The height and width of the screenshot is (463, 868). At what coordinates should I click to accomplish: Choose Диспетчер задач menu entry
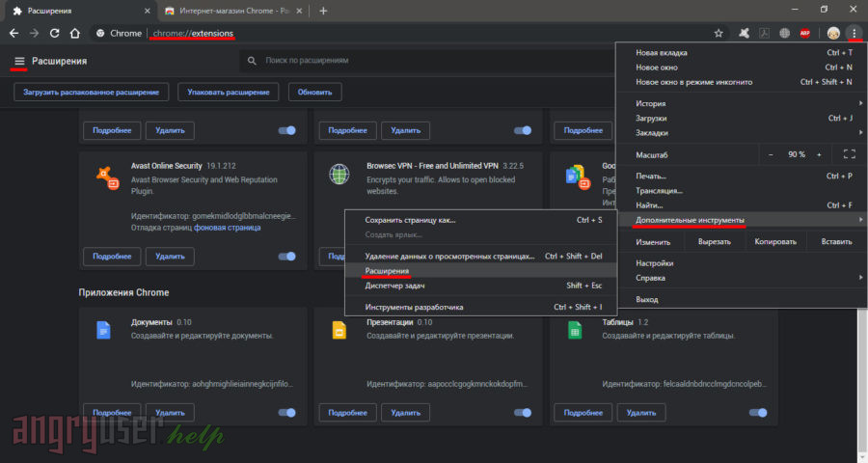397,286
